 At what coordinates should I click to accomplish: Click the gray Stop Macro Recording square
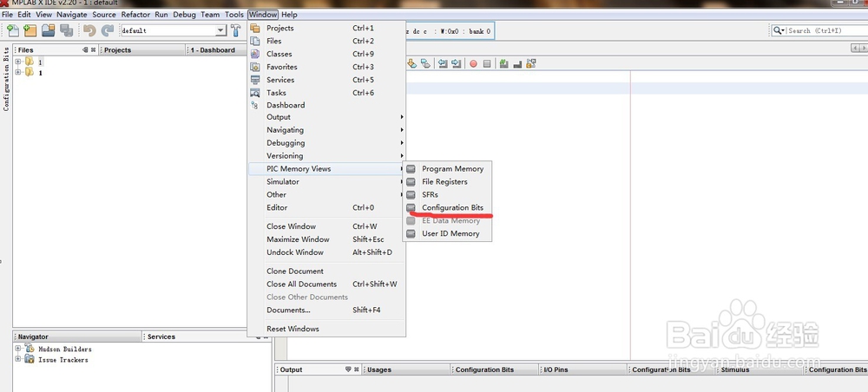pyautogui.click(x=487, y=63)
